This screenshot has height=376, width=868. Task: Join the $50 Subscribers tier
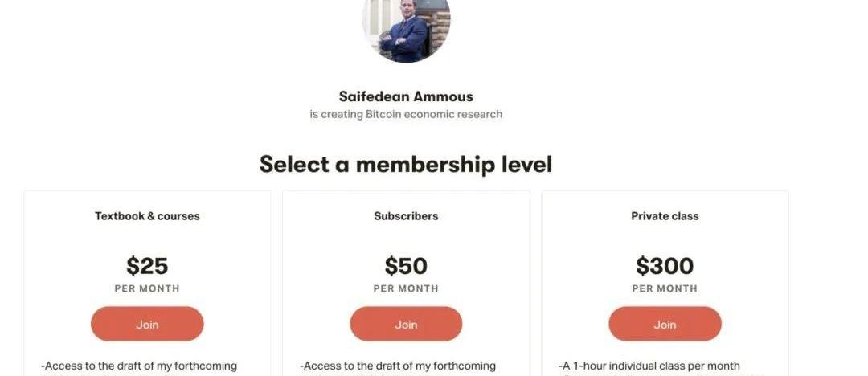[406, 325]
